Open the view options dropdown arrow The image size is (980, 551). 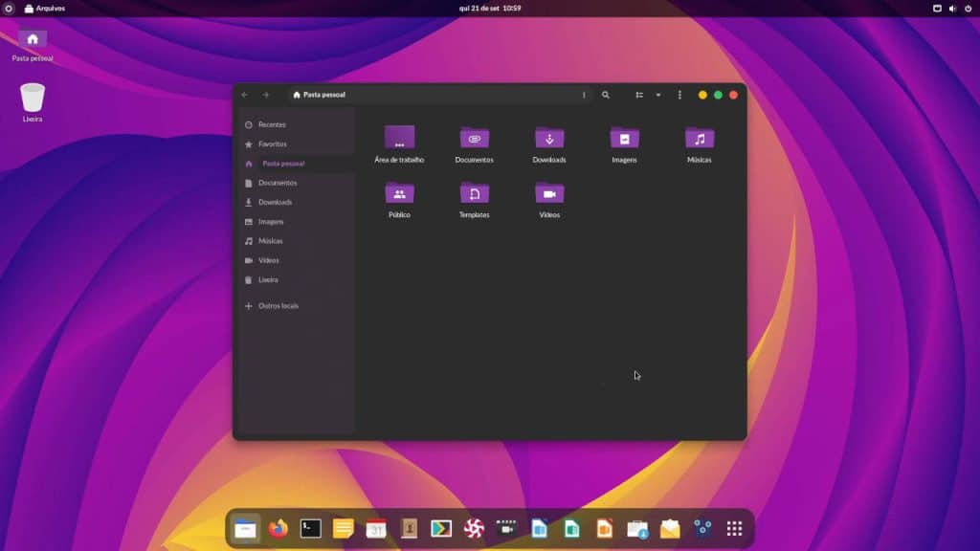click(657, 95)
